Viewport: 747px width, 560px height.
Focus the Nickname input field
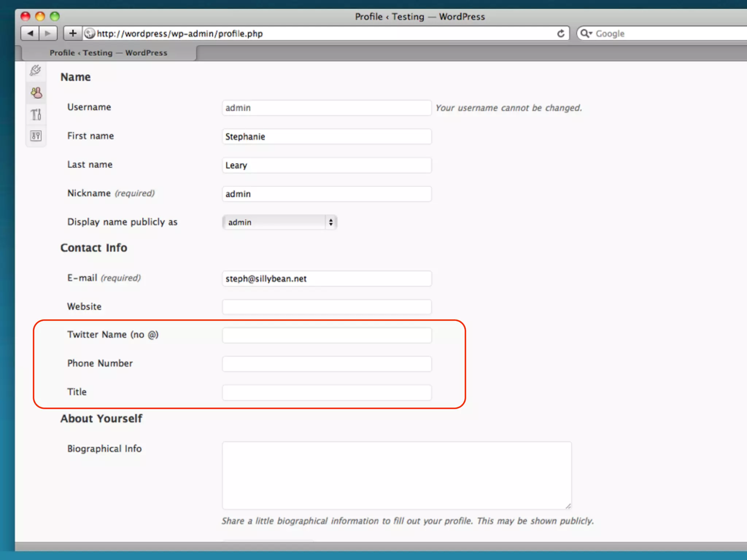[x=326, y=194]
